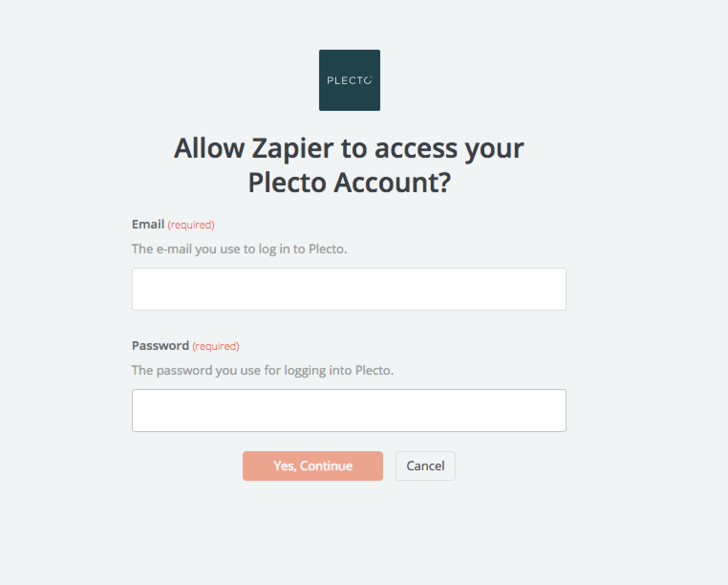Click the heading line "Plecto Account?"
728x585 pixels.
pyautogui.click(x=349, y=182)
